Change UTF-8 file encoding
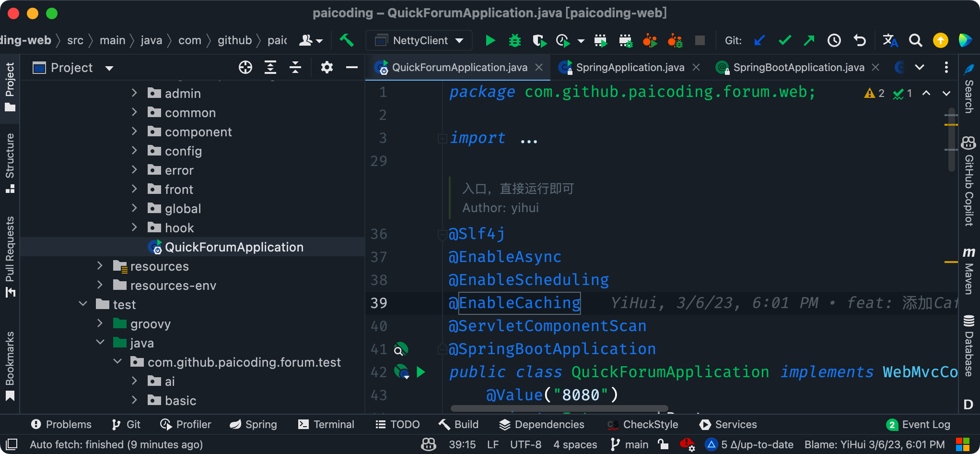Screen dimensions: 980x454 525,444
